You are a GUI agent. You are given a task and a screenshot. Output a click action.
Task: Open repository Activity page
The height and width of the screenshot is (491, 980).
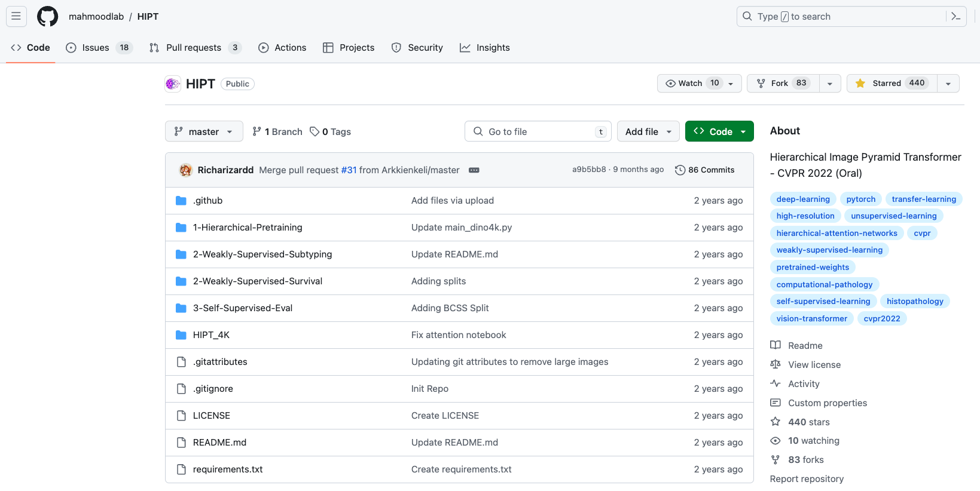795,383
